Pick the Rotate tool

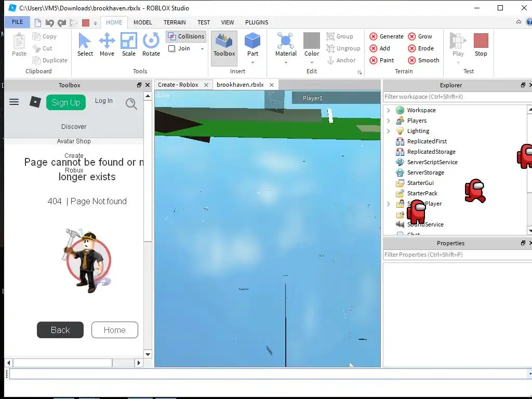[151, 45]
